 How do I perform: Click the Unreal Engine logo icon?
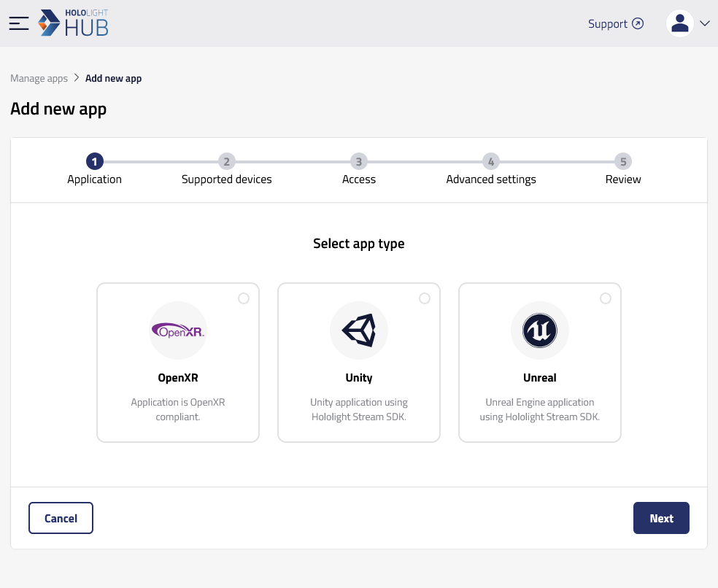(540, 330)
